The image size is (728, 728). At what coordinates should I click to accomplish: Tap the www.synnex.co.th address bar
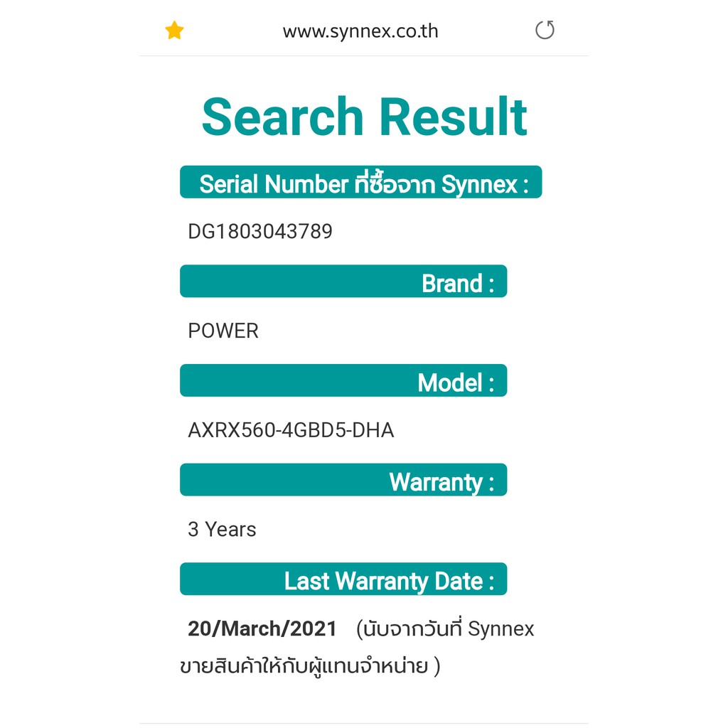point(360,31)
